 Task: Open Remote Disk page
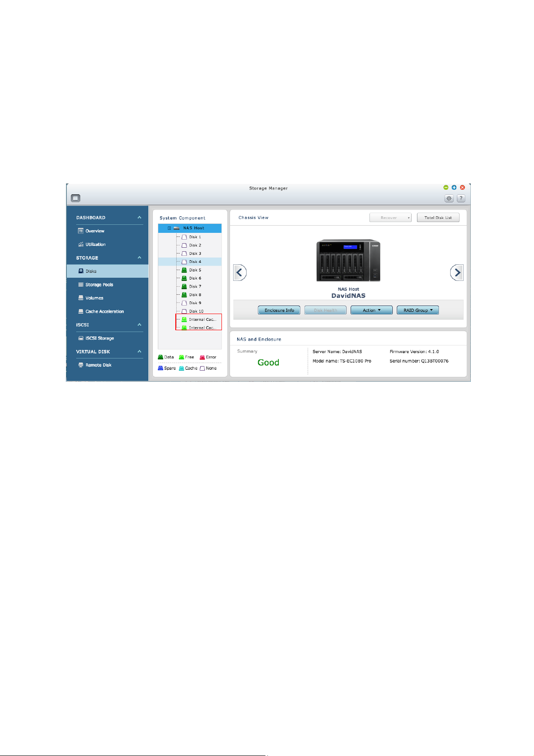[98, 365]
